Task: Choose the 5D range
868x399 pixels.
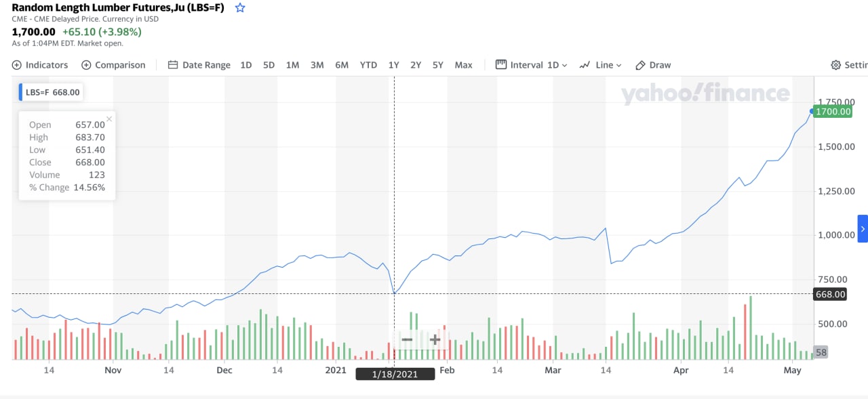Action: (x=269, y=65)
